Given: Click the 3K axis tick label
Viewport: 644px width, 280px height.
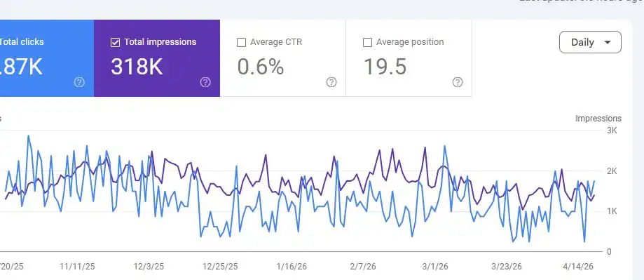Looking at the screenshot, I should coord(612,131).
